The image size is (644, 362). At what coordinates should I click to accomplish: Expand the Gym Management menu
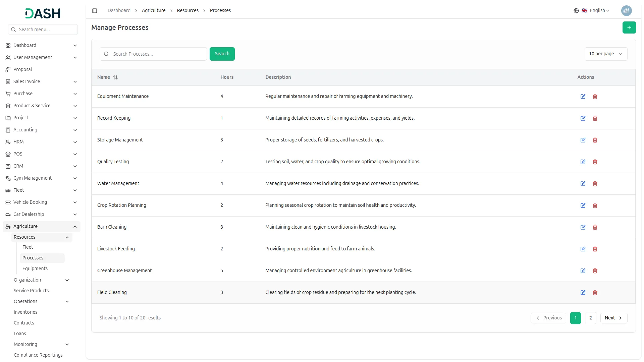pos(42,178)
